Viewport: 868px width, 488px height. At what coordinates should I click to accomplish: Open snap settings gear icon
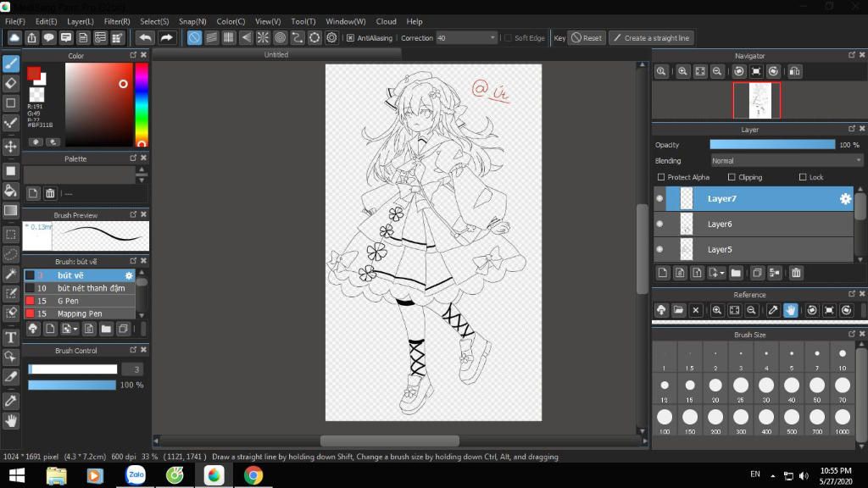click(x=331, y=37)
